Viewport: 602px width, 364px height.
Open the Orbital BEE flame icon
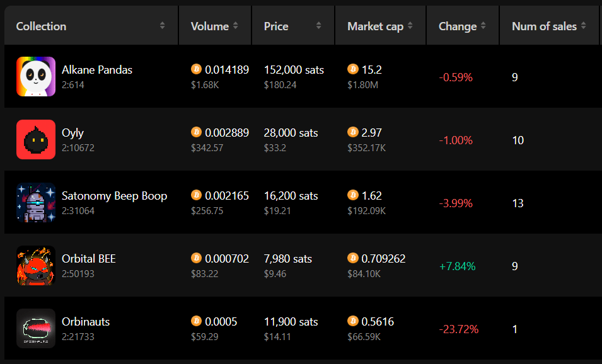click(36, 265)
